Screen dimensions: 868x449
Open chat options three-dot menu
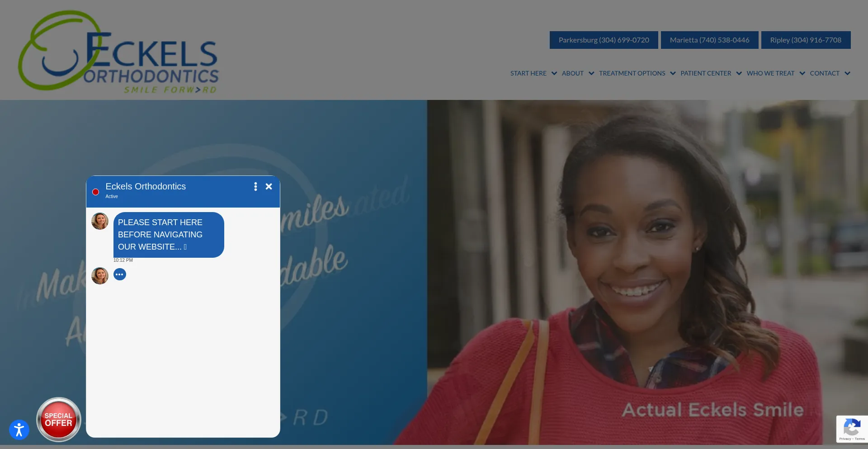[255, 187]
